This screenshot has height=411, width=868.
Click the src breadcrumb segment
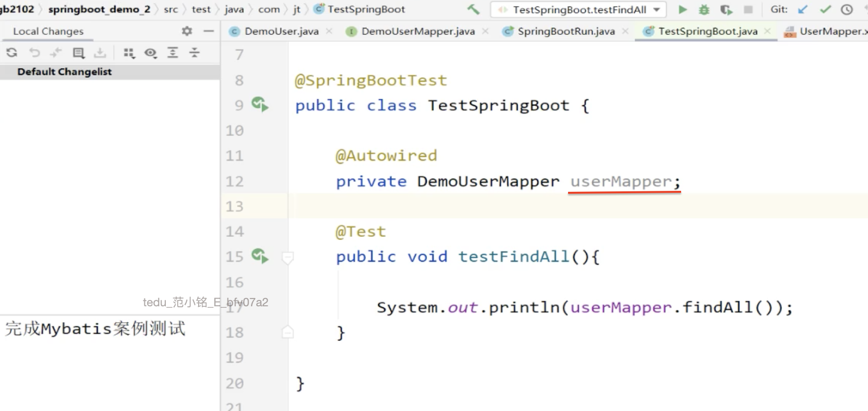[171, 9]
